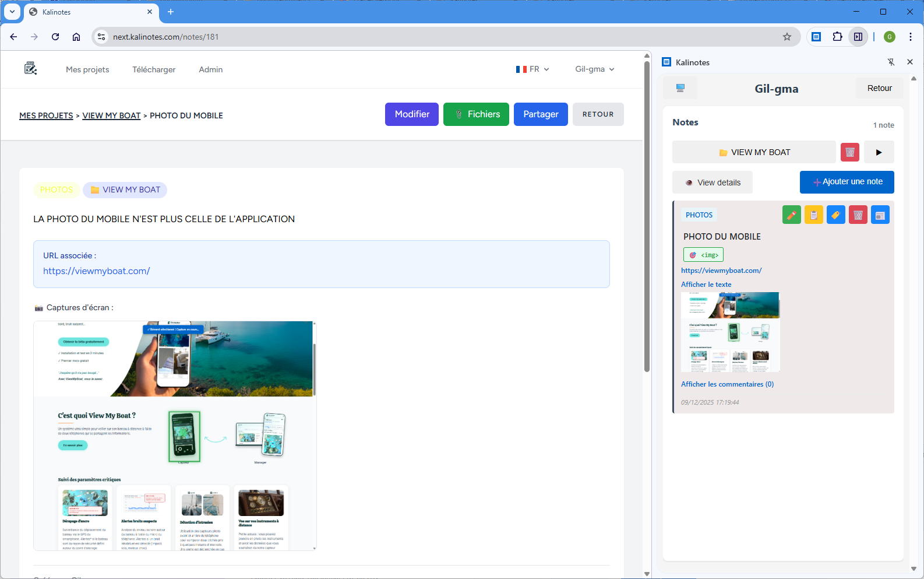The width and height of the screenshot is (924, 579).
Task: Click the side panel scroll-up arrow
Action: pos(914,78)
